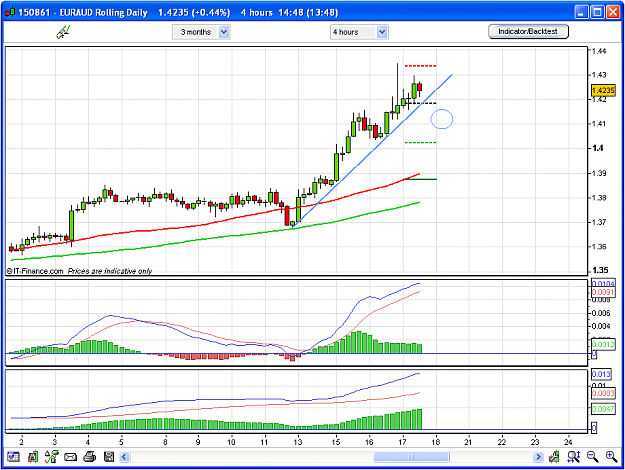Screen dimensions: 625x470
Task: Click the blue circle drawn on the chart
Action: [x=442, y=119]
